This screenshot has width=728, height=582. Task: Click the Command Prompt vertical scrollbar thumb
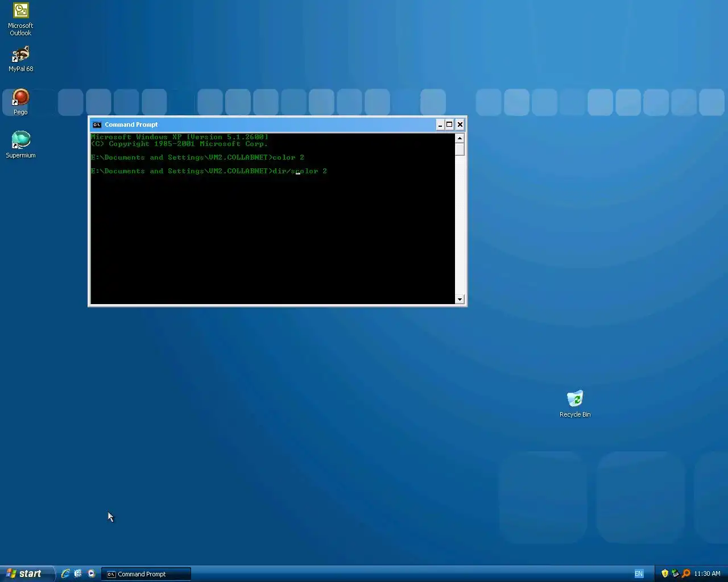coord(460,149)
